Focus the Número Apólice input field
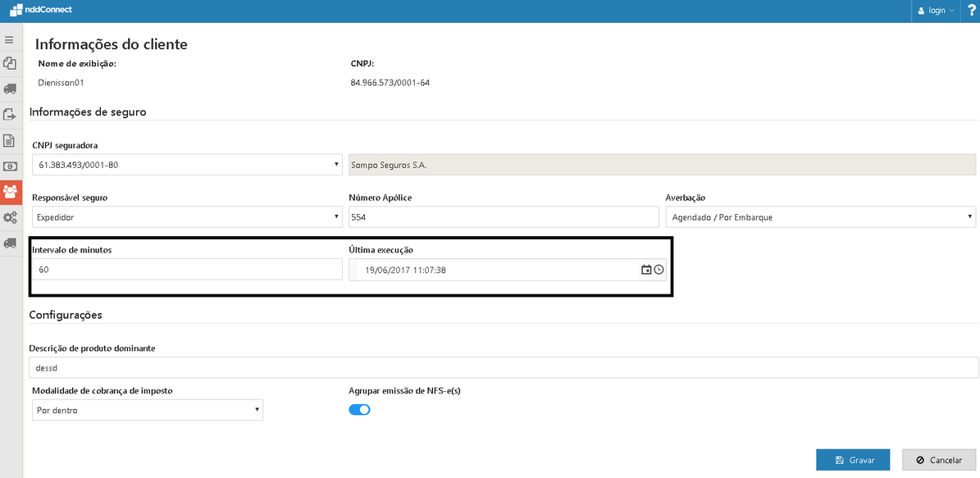980x478 pixels. 504,217
